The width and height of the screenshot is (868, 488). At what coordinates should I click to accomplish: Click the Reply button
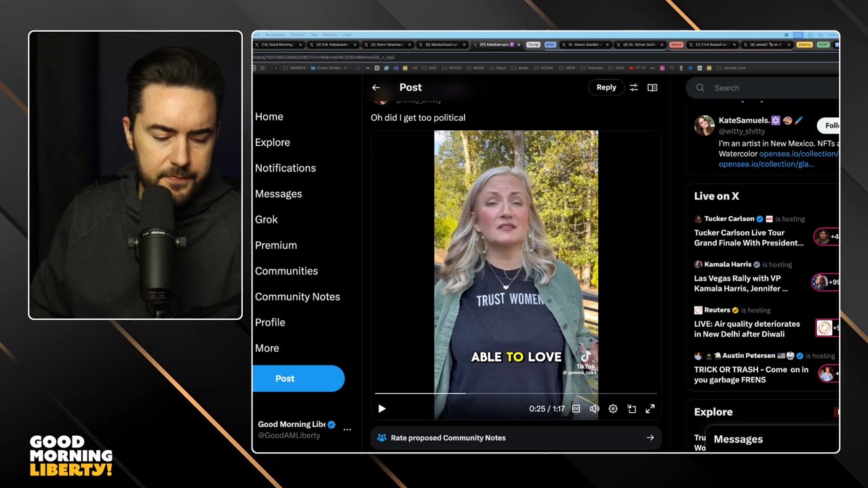pos(606,87)
